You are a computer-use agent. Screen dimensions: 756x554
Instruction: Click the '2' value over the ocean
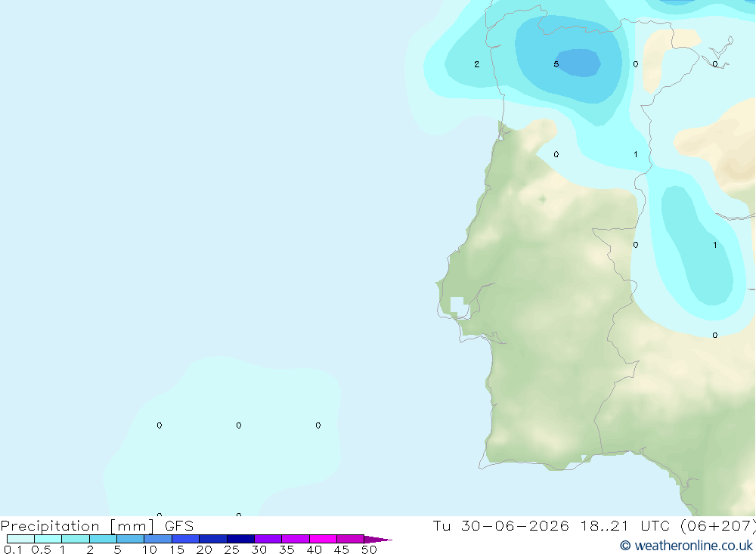[477, 64]
